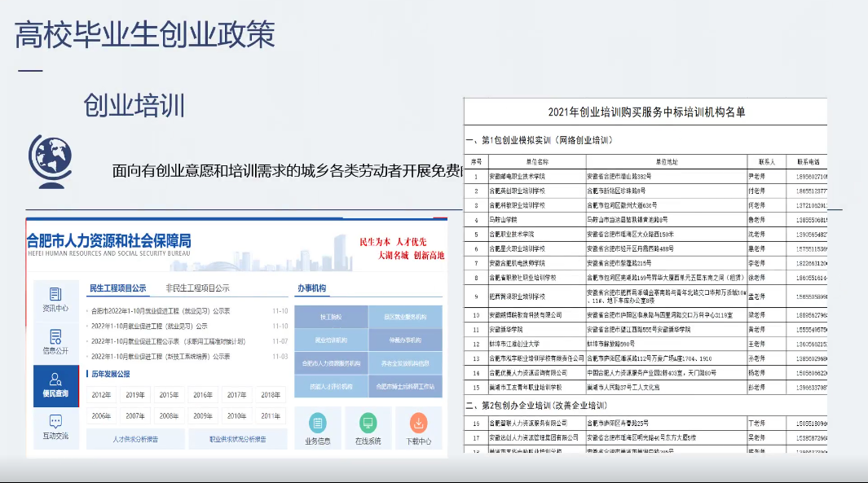
Task: Open the 互动交流 chat icon
Action: coord(55,426)
